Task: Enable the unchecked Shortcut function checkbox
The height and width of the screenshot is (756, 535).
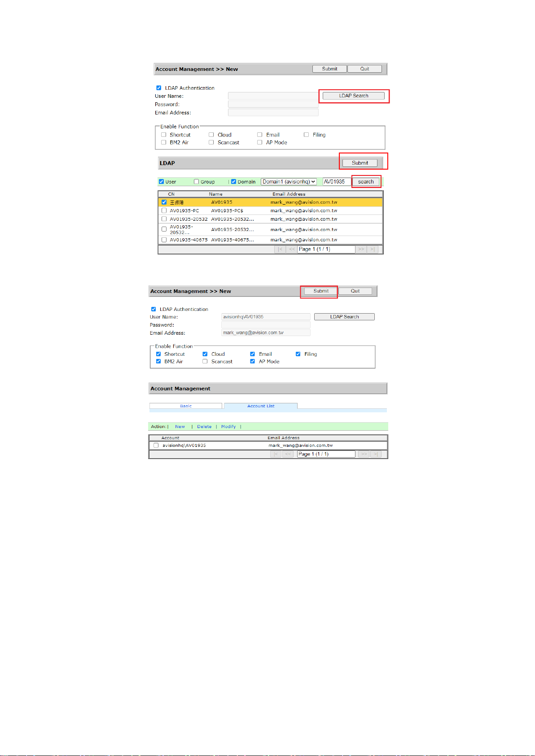Action: (164, 135)
